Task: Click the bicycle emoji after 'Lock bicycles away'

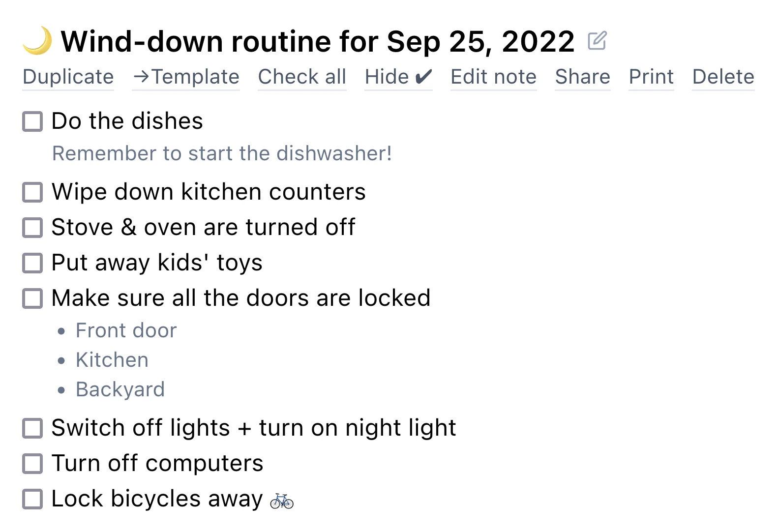Action: click(x=281, y=500)
